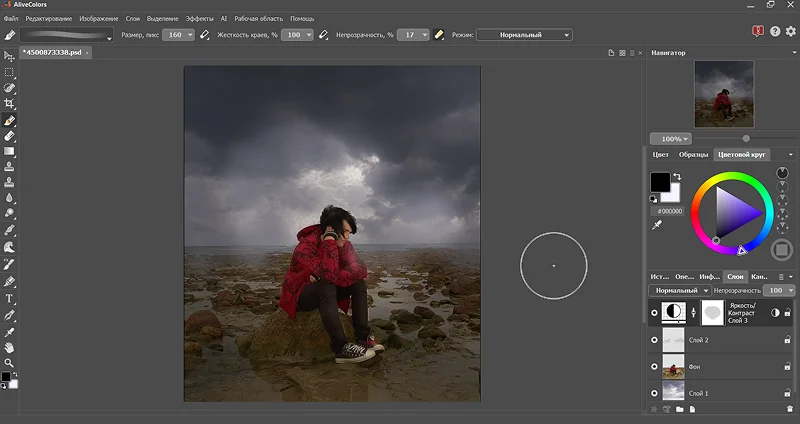
Task: Create a new layer group folder
Action: click(x=680, y=409)
